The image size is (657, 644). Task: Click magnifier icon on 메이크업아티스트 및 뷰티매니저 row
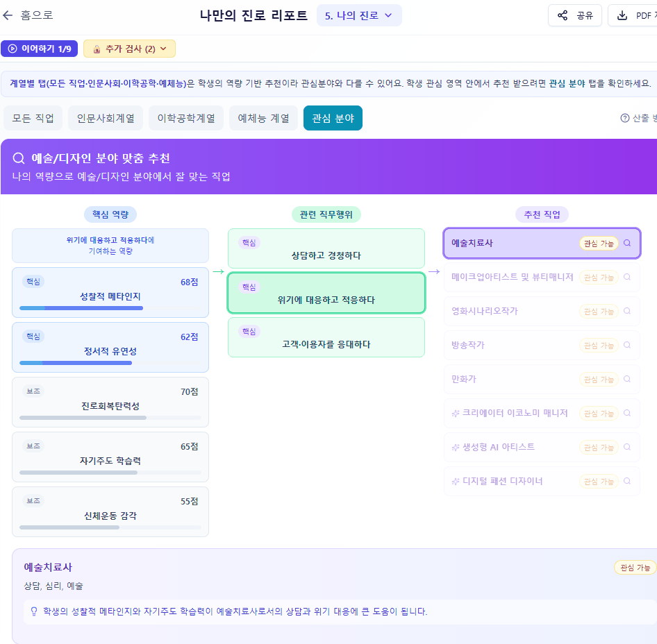[x=627, y=277]
